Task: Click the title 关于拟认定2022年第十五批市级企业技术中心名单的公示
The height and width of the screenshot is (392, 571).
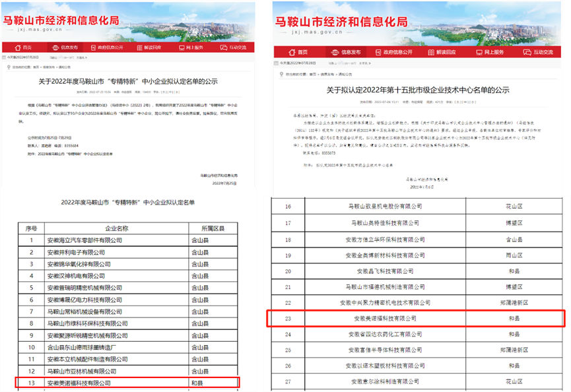Action: 418,90
